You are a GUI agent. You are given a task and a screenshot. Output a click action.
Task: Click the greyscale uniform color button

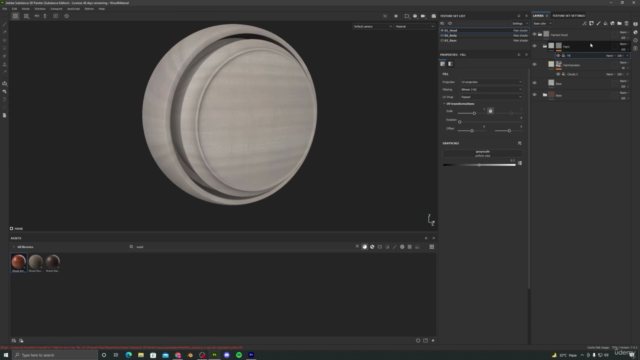pos(482,153)
